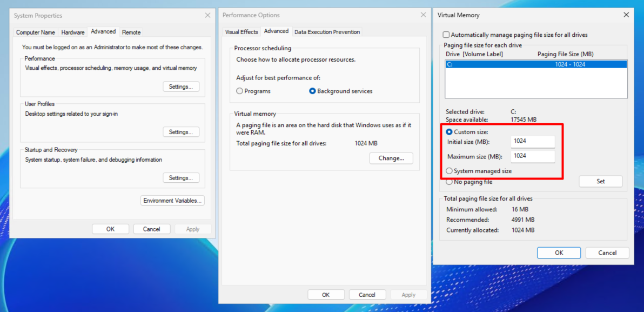Click OK in System Properties window
Screen dimensions: 644x312
pos(110,229)
